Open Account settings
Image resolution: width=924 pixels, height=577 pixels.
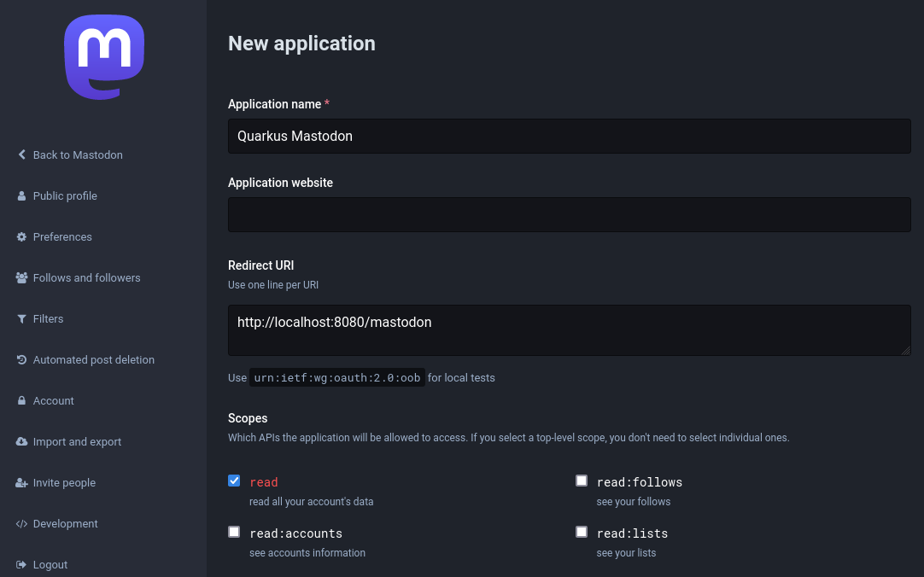point(54,400)
